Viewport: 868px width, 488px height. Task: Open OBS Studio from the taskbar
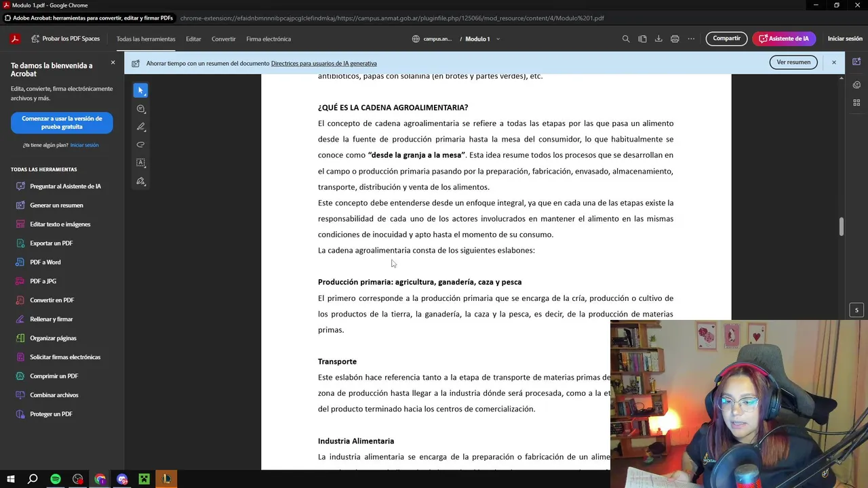coord(78,479)
